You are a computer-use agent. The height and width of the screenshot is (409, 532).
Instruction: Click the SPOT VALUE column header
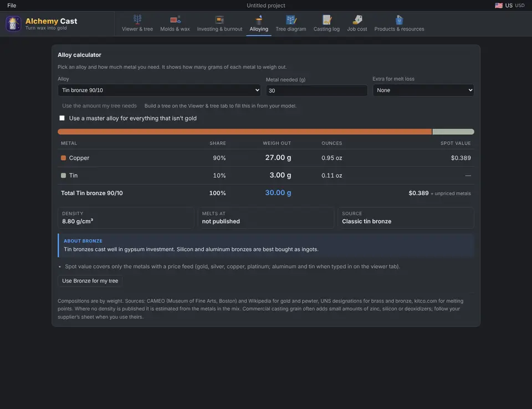point(456,143)
